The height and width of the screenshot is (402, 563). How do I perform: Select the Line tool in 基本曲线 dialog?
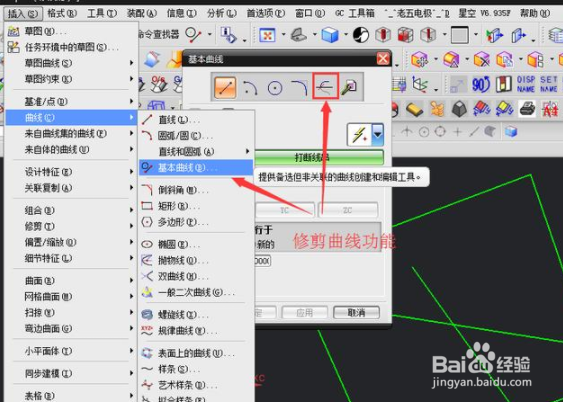(x=225, y=87)
